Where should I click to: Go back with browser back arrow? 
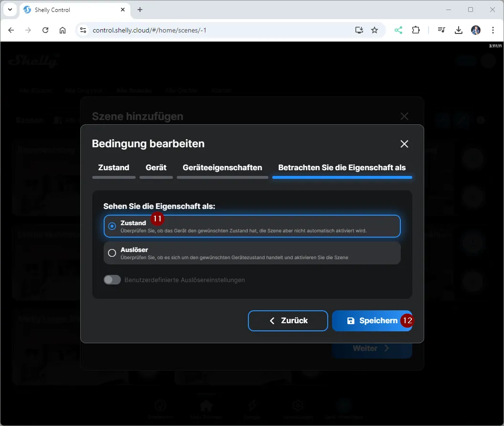pos(11,30)
